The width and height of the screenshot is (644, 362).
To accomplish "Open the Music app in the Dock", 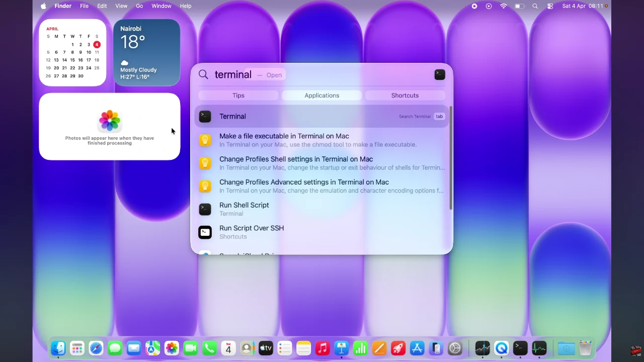I will tap(323, 348).
